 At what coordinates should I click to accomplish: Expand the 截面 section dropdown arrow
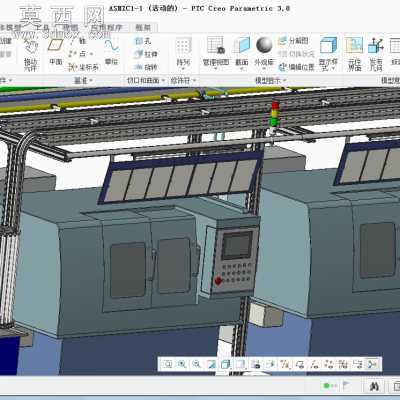pyautogui.click(x=242, y=69)
